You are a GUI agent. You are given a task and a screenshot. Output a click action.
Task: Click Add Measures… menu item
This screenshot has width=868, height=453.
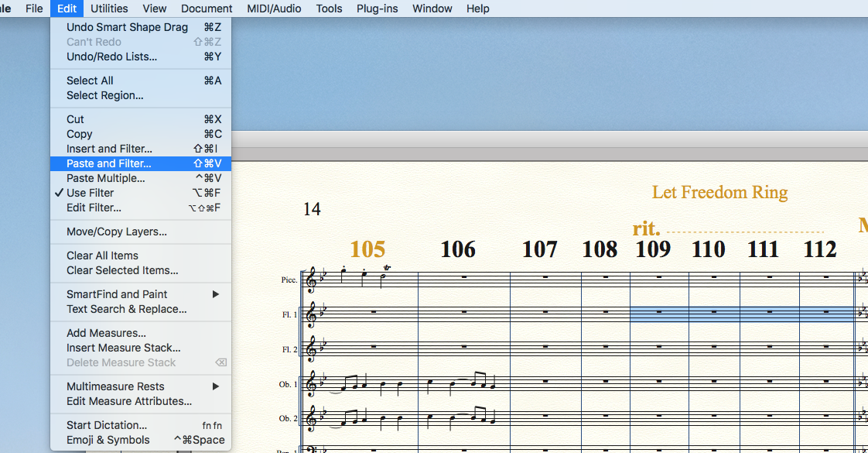coord(106,333)
